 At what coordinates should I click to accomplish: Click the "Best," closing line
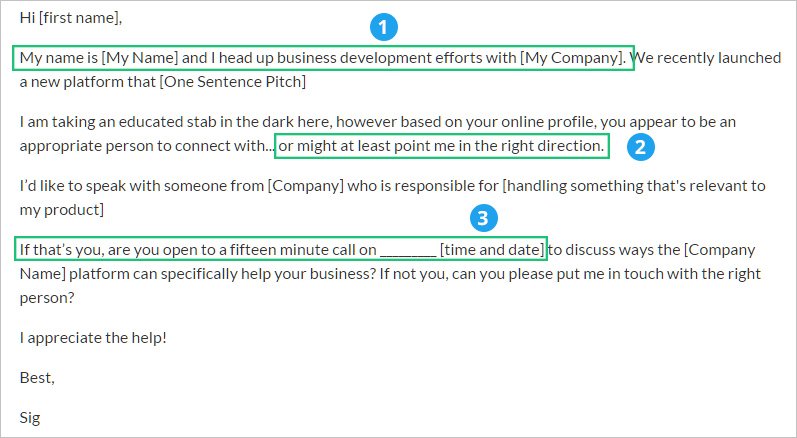[37, 378]
